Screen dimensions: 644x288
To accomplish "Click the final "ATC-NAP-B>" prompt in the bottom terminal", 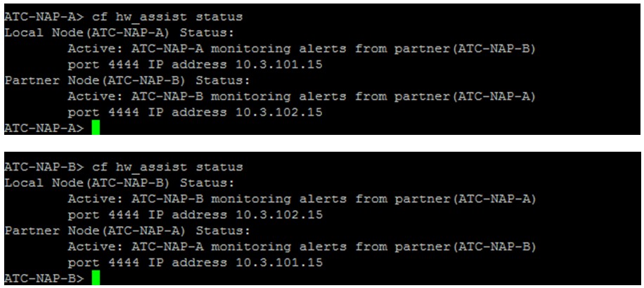I will (x=44, y=279).
